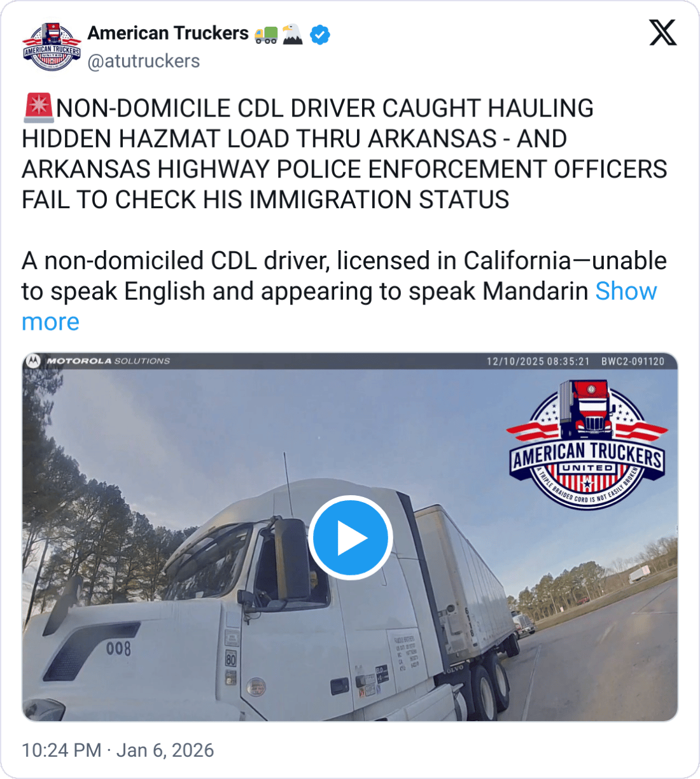Click the 10:24 PM · Jan 6, 2026 timestamp
700x779 pixels.
point(118,750)
